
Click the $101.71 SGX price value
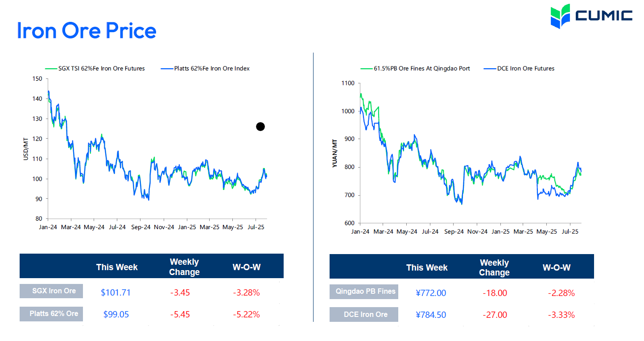coord(116,293)
